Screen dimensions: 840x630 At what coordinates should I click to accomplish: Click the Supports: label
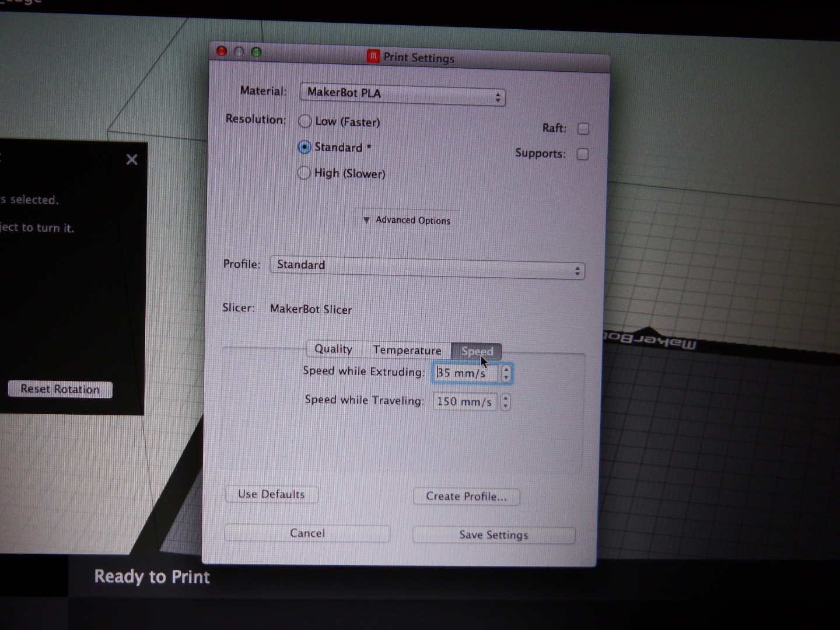tap(540, 153)
